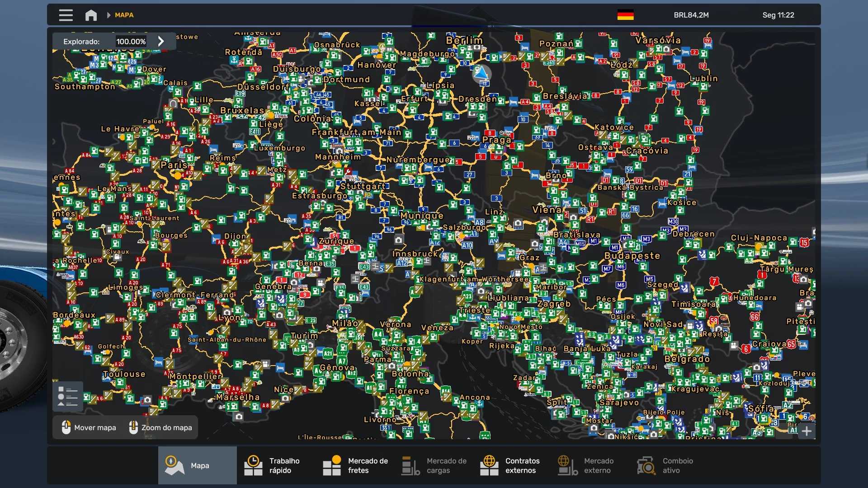Screen dimensions: 868x488
Task: Click the plus button at map corner
Action: (807, 431)
